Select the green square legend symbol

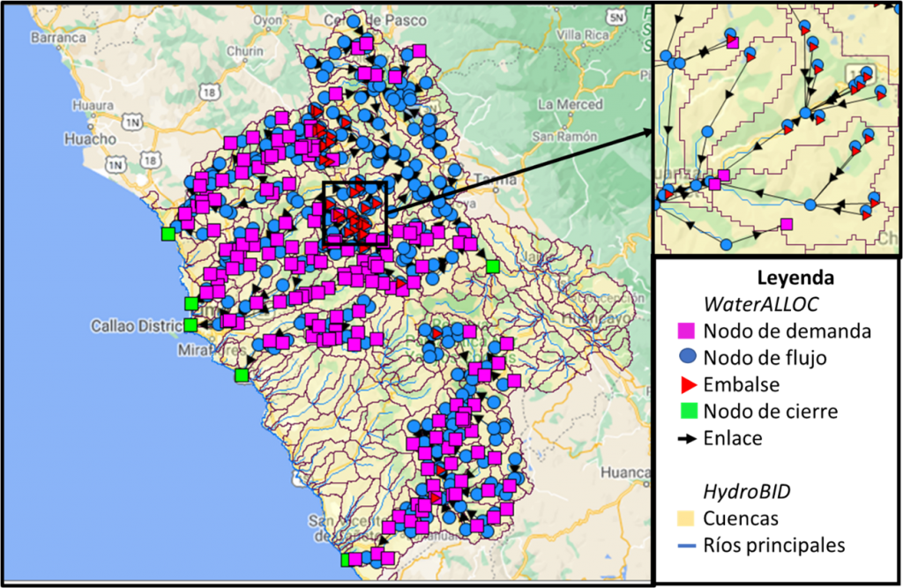[x=690, y=411]
